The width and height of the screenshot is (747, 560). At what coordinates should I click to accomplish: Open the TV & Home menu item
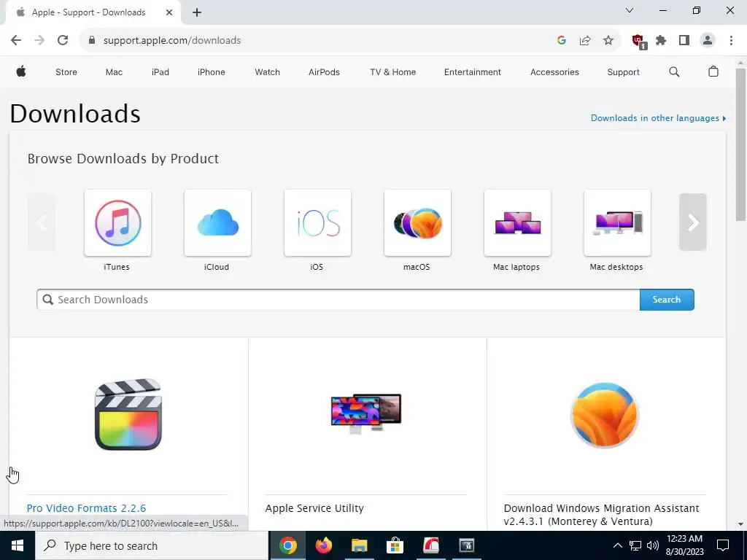coord(393,72)
